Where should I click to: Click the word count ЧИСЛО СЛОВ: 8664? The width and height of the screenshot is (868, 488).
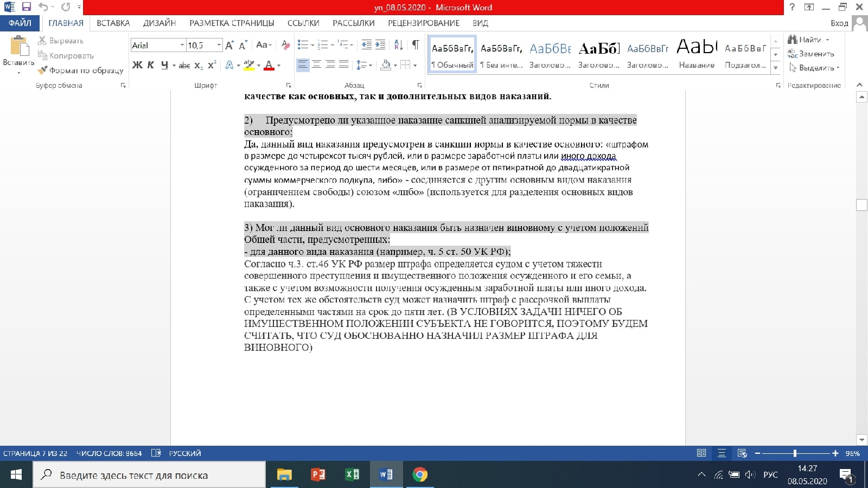pos(109,453)
